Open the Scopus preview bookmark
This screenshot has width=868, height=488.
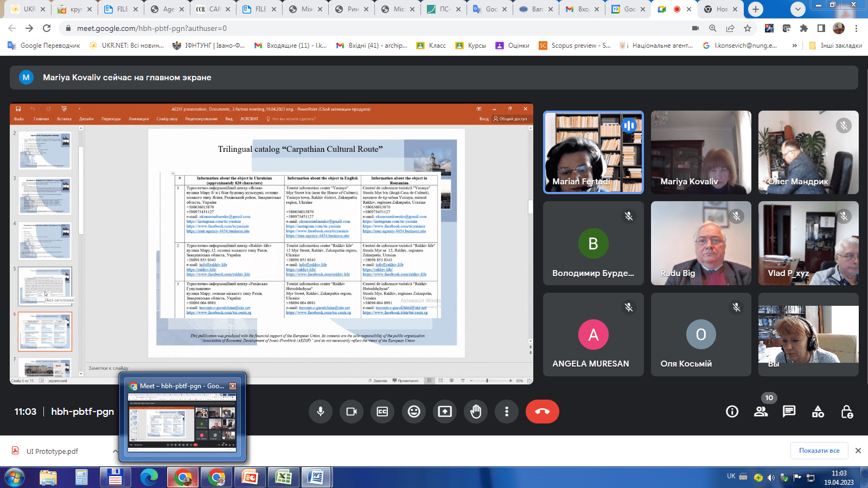pos(575,46)
